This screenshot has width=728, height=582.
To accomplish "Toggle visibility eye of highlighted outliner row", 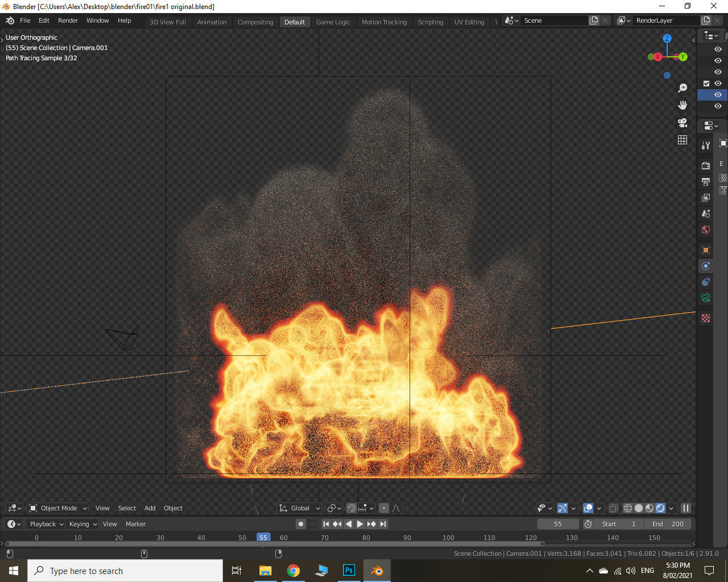I will point(718,94).
